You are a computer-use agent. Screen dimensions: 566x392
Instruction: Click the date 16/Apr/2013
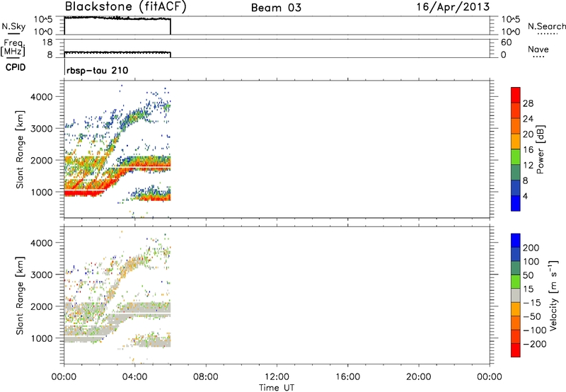pyautogui.click(x=453, y=7)
